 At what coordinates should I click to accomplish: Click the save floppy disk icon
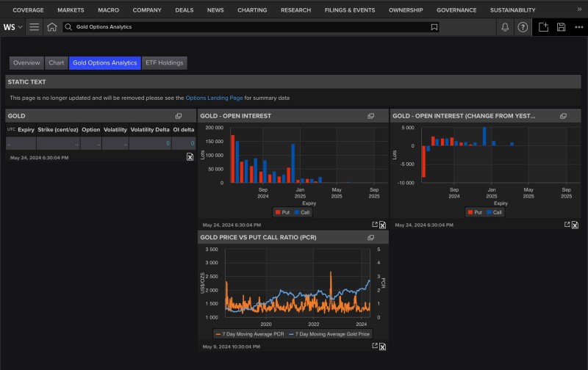point(561,27)
